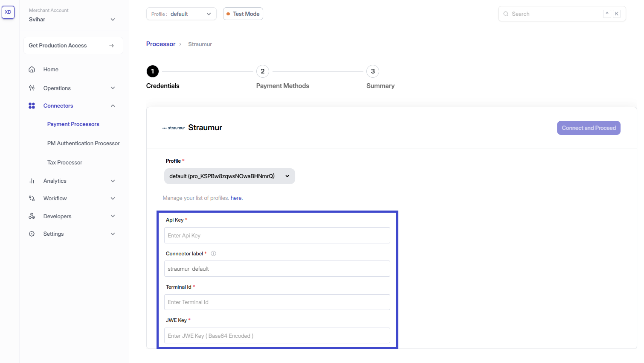Expand the Settings menu chevron
Viewport: 644px width, 363px height.
113,234
